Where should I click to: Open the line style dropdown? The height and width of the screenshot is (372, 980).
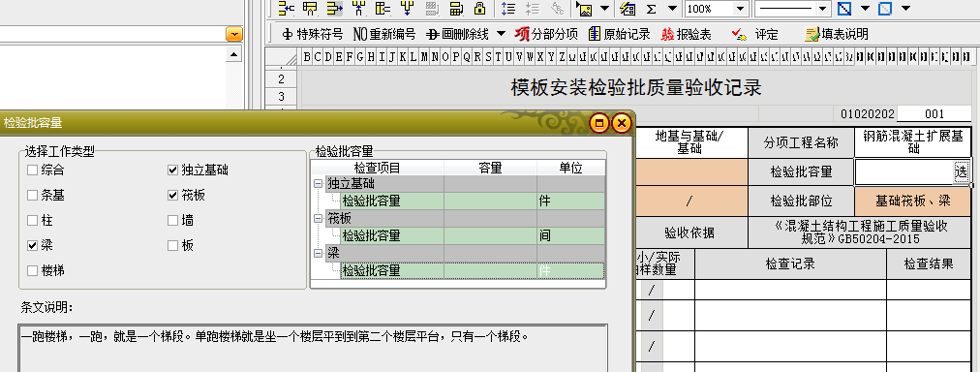click(x=823, y=9)
